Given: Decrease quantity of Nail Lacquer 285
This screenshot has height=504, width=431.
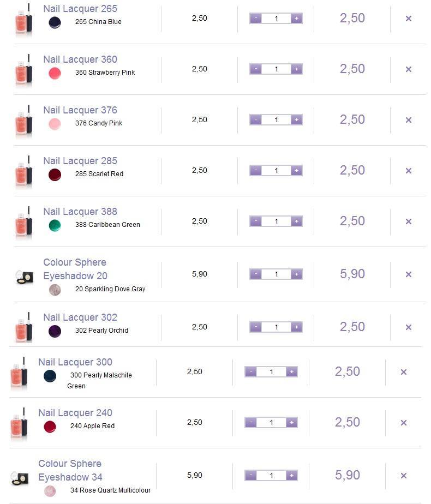Looking at the screenshot, I should point(255,171).
